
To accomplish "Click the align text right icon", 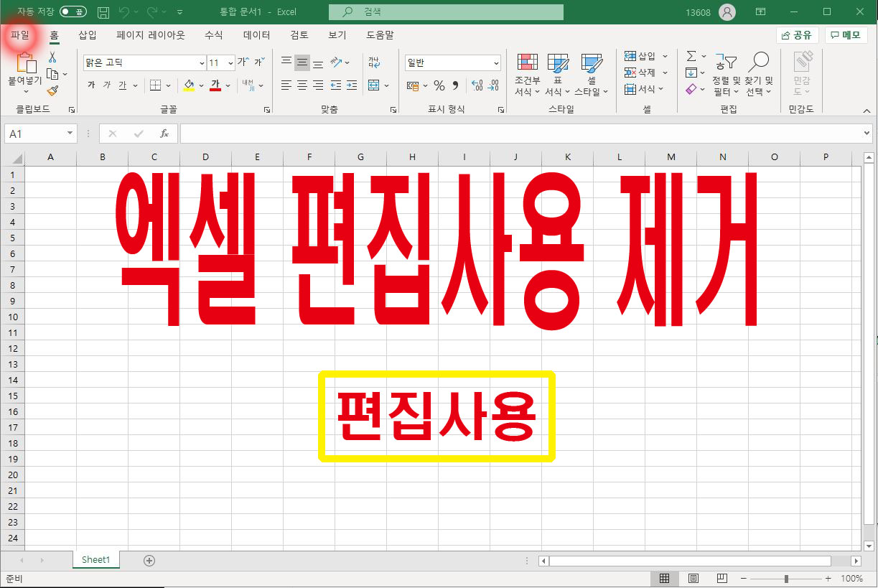I will (x=318, y=85).
